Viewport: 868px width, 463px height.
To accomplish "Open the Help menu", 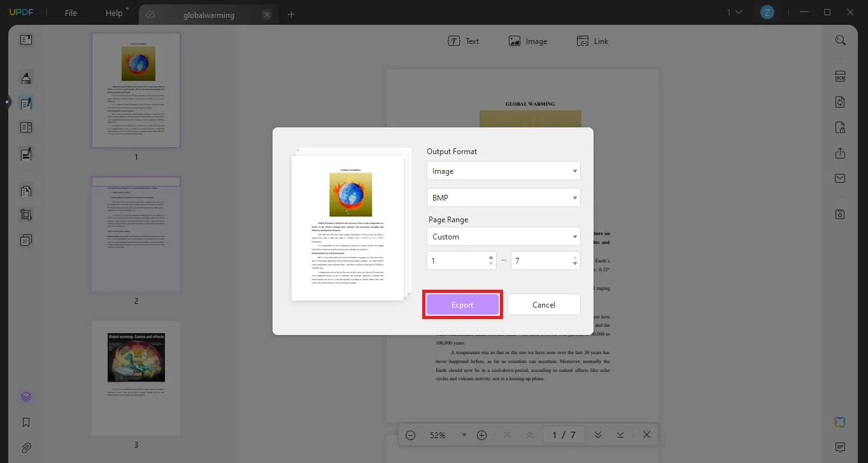I will click(114, 13).
